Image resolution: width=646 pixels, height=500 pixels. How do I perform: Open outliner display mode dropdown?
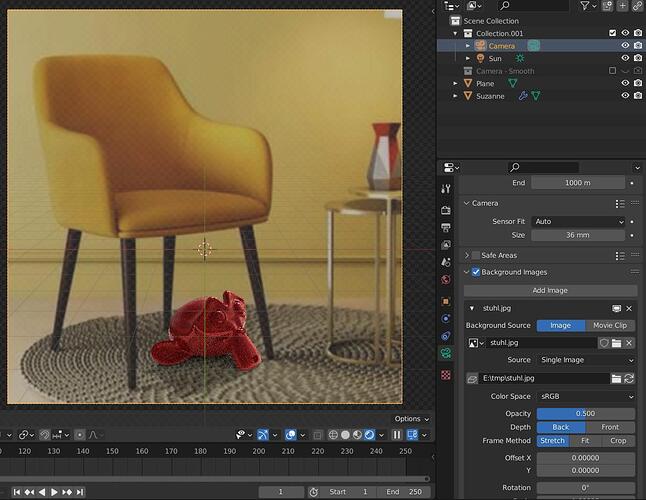[x=474, y=6]
